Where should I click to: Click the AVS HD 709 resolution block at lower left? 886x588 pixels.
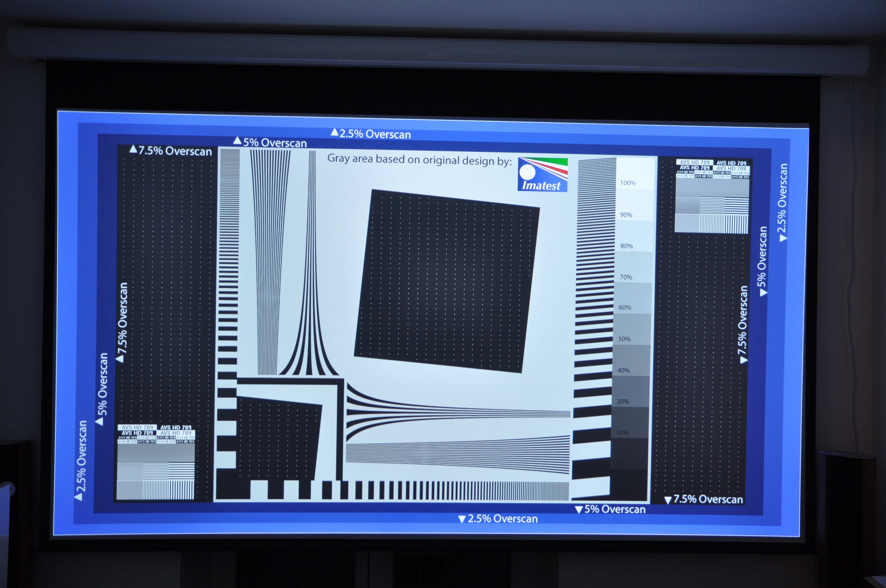(156, 462)
